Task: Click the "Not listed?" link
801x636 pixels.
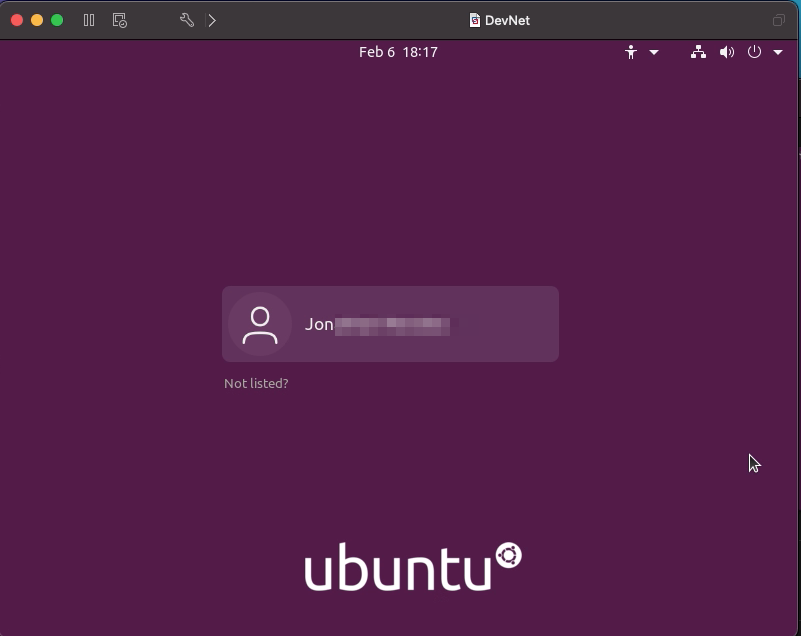Action: pos(256,383)
